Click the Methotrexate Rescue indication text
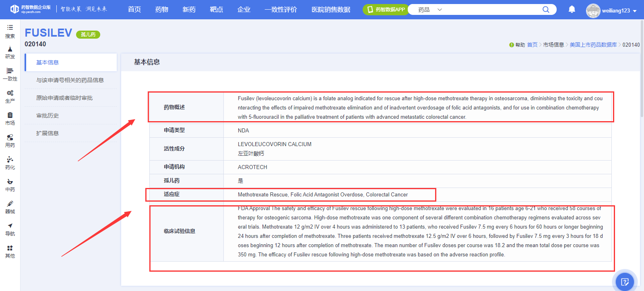644x291 pixels. pos(323,194)
